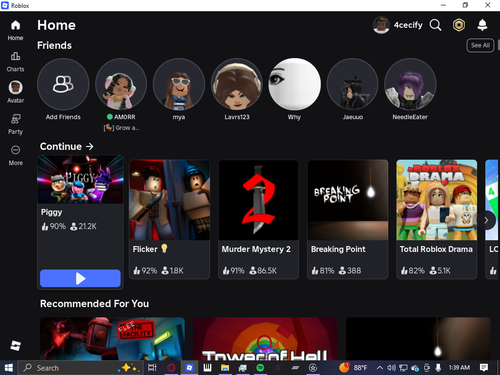The width and height of the screenshot is (500, 375).
Task: Open the Windows Start menu
Action: [x=8, y=368]
